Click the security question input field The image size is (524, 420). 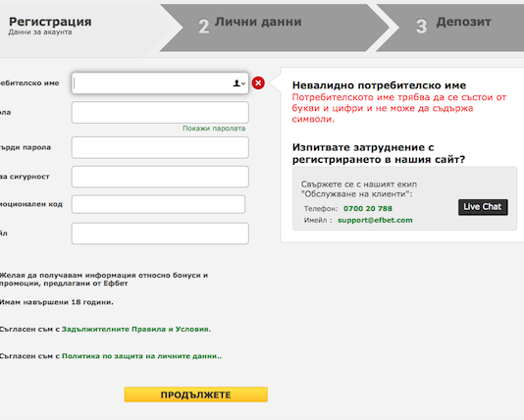(160, 177)
